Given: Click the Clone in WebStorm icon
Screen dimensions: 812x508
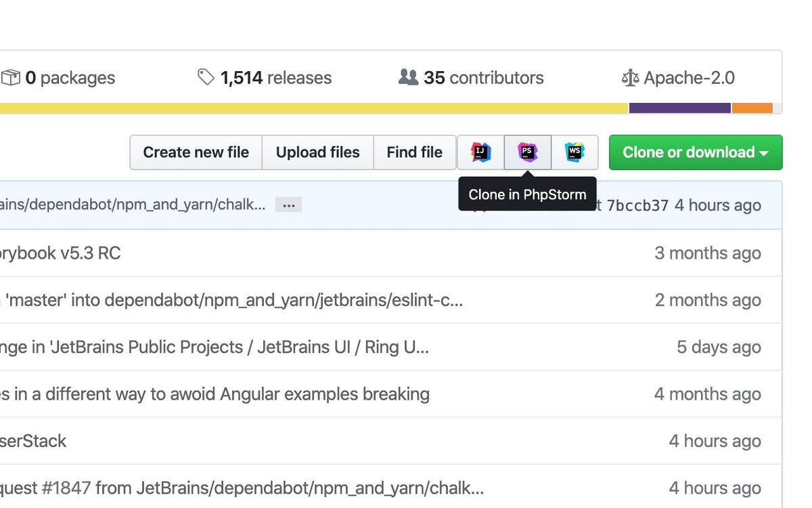Looking at the screenshot, I should tap(574, 152).
